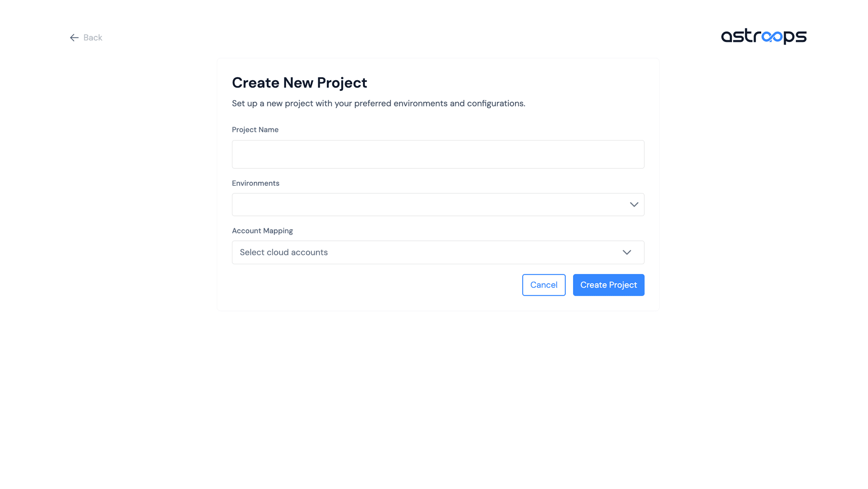
Task: Click the Account Mapping label
Action: coord(262,231)
